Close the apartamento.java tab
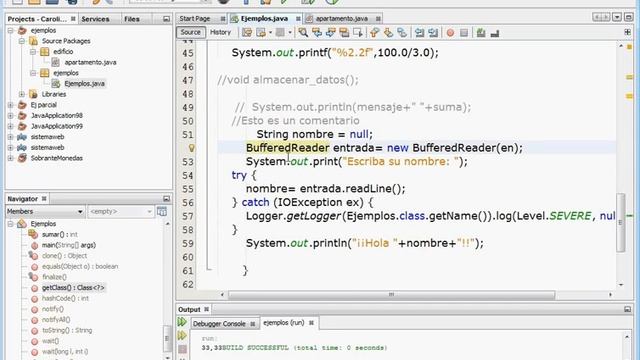 pyautogui.click(x=378, y=19)
